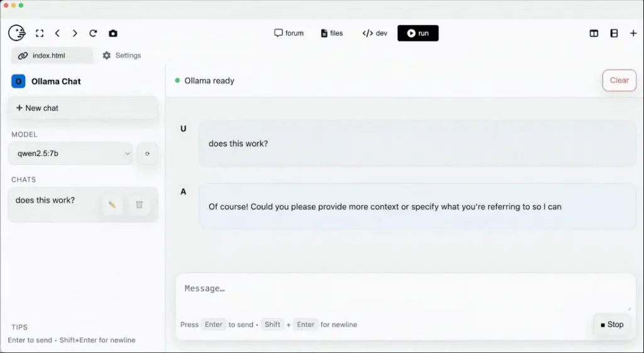Click the Ollama Chat title text
Screen dimensions: 644x353
[56, 81]
